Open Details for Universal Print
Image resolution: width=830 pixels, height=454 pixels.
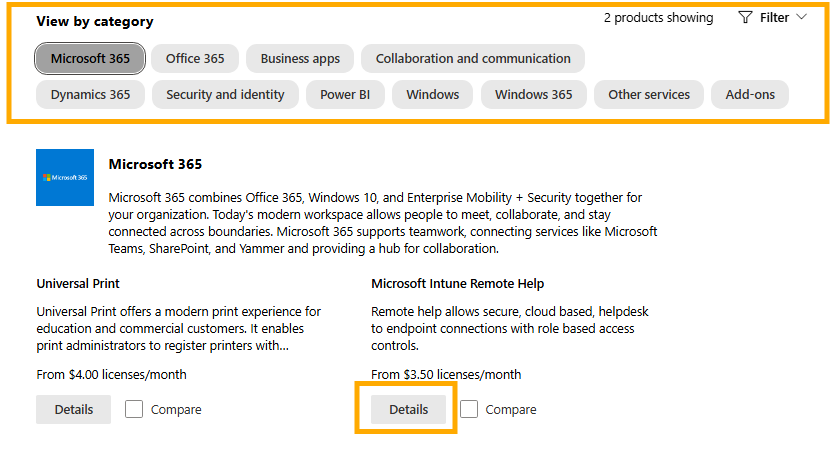(74, 410)
